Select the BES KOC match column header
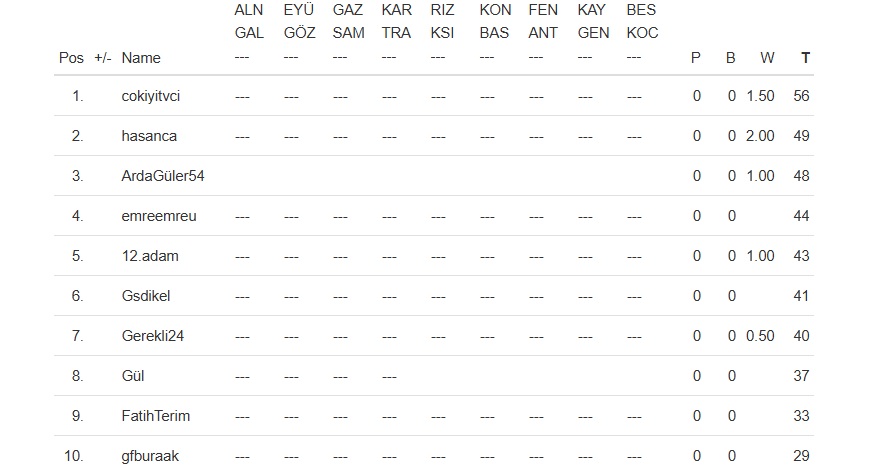This screenshot has width=873, height=473. click(x=642, y=22)
